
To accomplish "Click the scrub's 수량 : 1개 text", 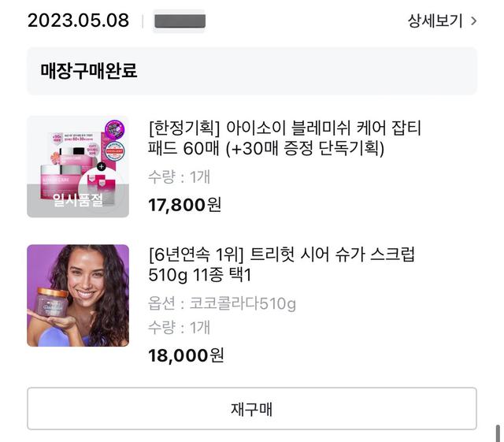I will tap(179, 328).
